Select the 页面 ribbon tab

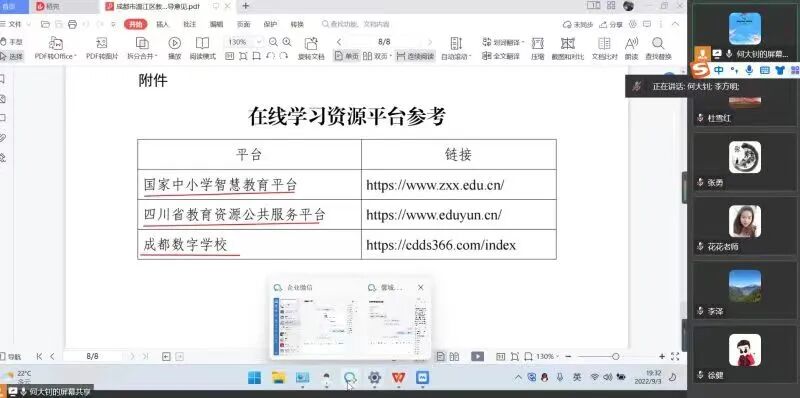click(243, 24)
